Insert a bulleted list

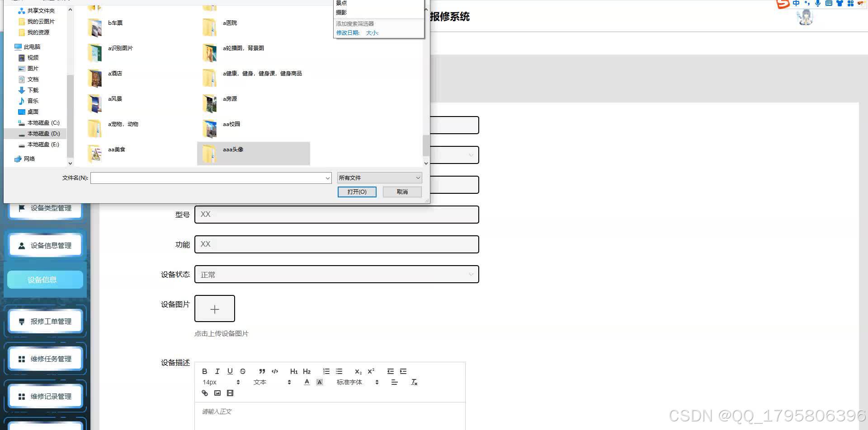tap(339, 371)
